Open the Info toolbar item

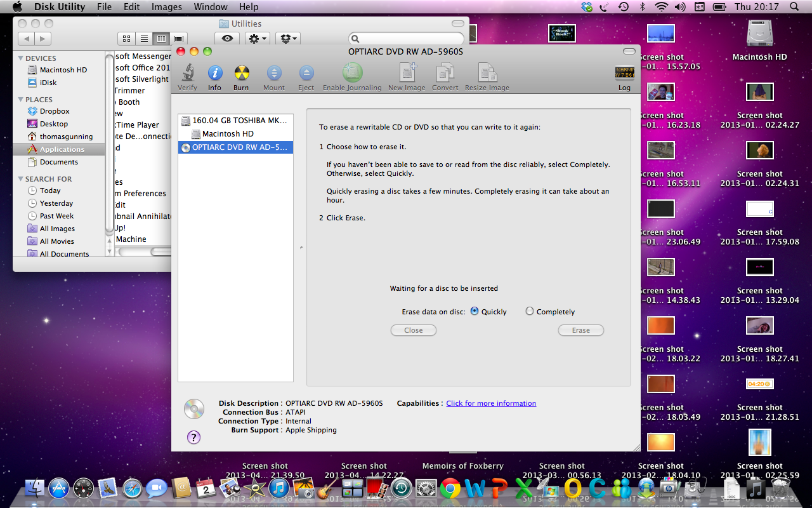(215, 72)
